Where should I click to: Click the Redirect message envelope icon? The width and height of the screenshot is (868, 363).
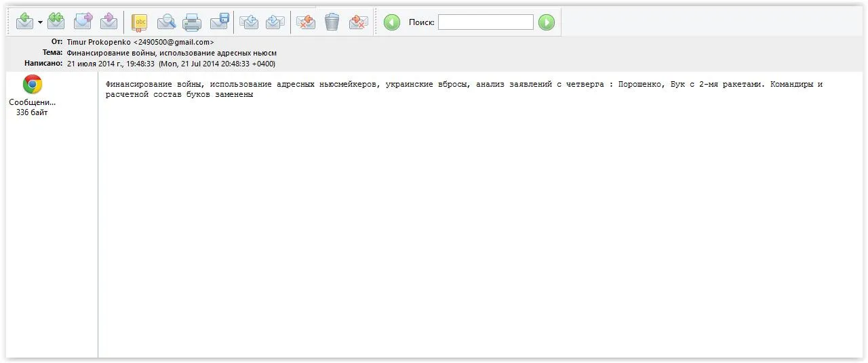[x=108, y=22]
